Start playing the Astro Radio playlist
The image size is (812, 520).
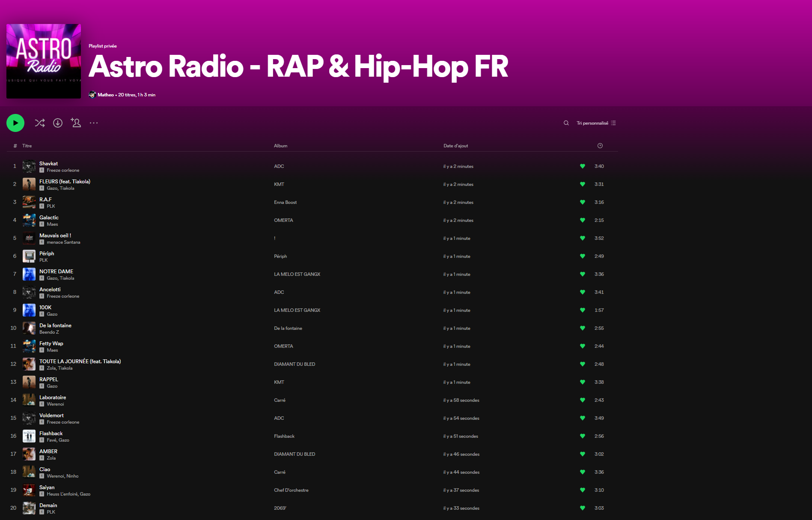click(x=15, y=123)
